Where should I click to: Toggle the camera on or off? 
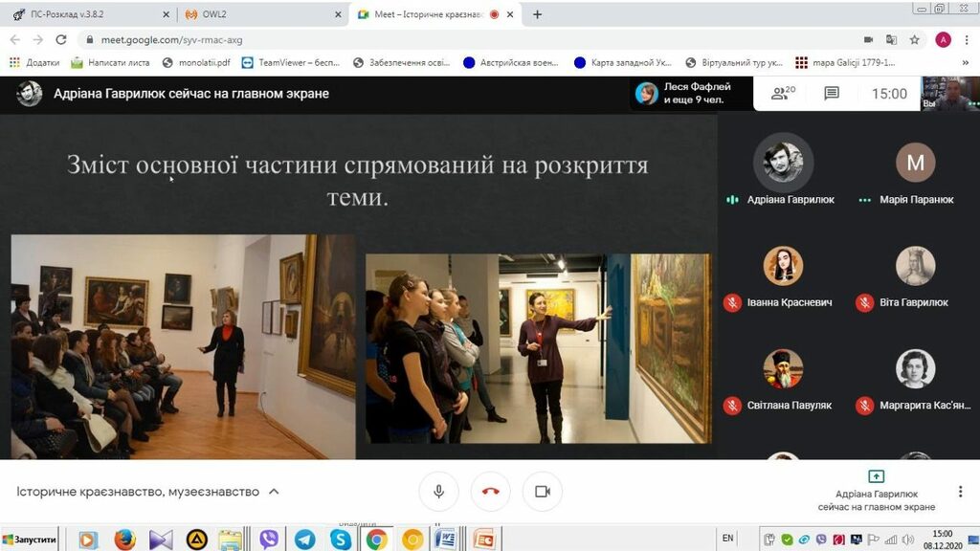coord(542,491)
